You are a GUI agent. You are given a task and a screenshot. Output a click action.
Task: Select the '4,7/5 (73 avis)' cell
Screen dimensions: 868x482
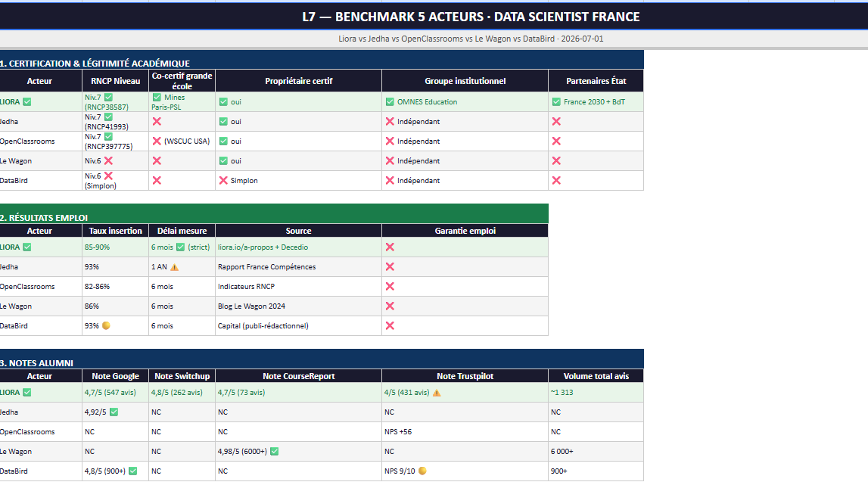coord(298,393)
